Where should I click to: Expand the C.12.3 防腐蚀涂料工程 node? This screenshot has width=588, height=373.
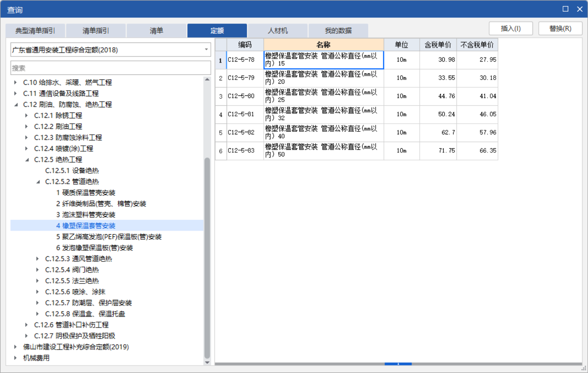coord(26,138)
